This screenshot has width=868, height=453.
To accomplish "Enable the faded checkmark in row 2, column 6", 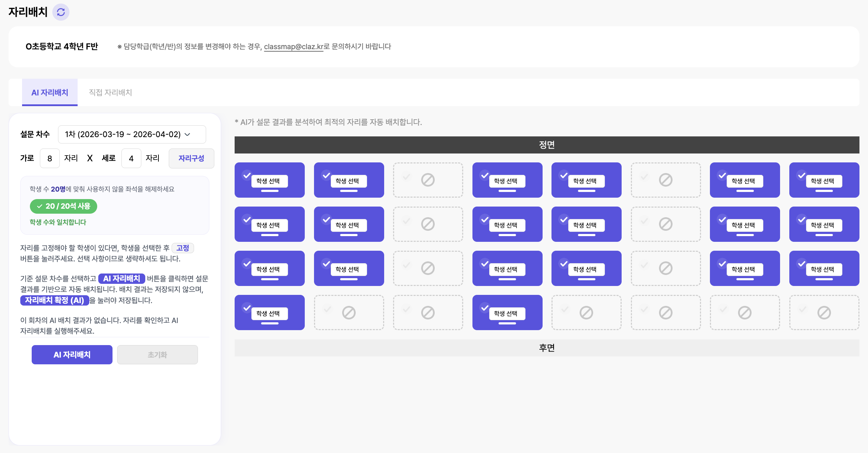I will [644, 221].
